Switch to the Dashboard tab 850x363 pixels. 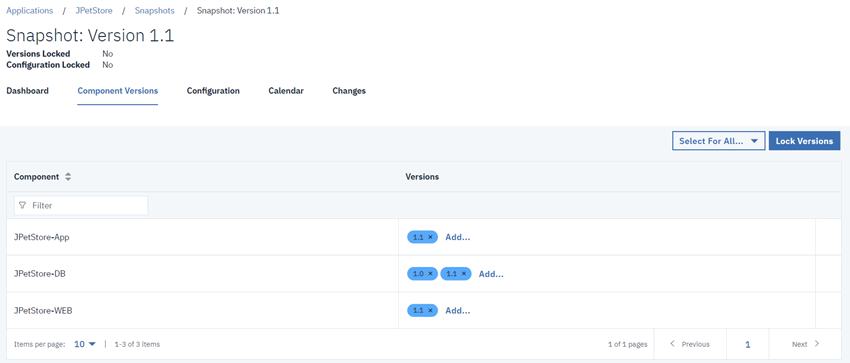coord(27,91)
